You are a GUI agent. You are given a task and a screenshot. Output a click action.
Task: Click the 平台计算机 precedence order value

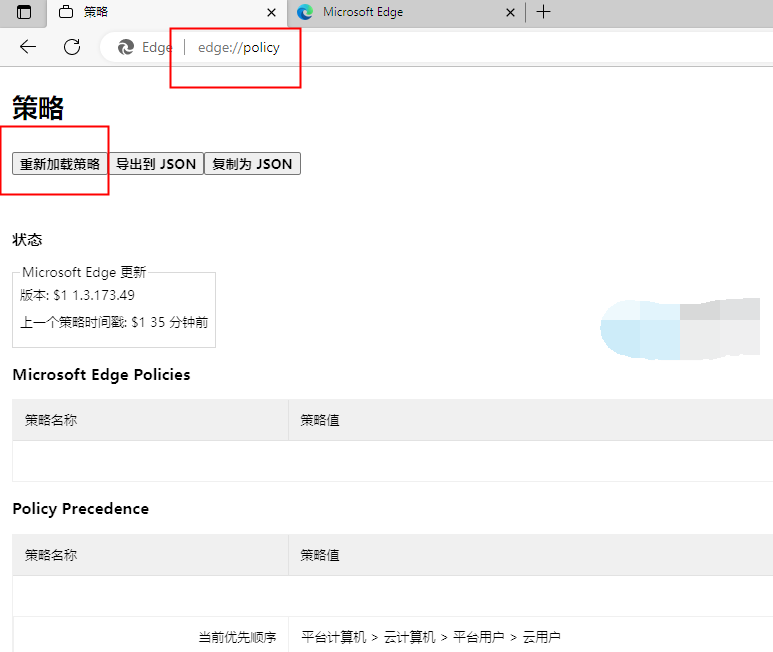(333, 637)
